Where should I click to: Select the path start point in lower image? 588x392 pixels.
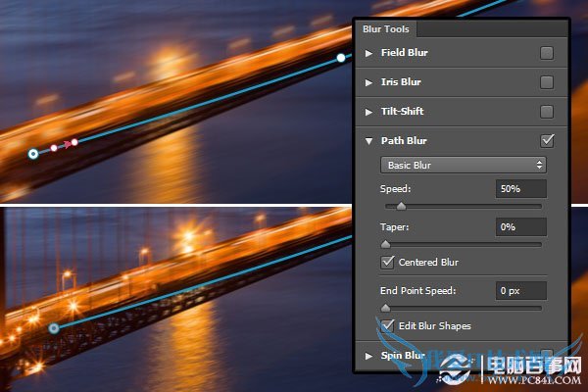point(54,328)
